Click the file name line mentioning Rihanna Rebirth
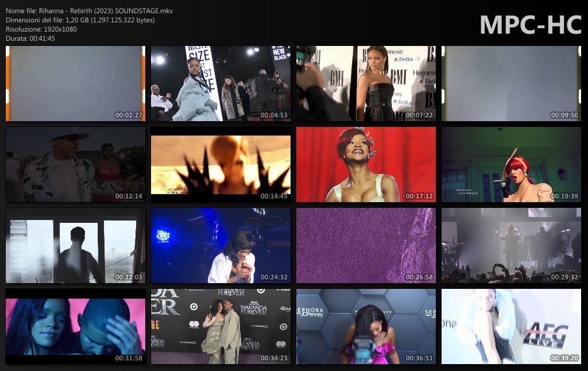588x371 pixels. pos(89,11)
